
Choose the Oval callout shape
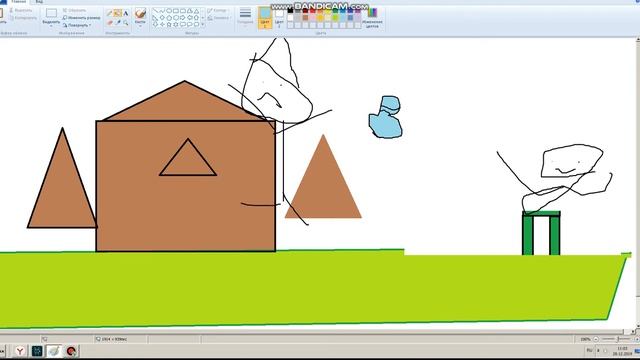[x=190, y=24]
